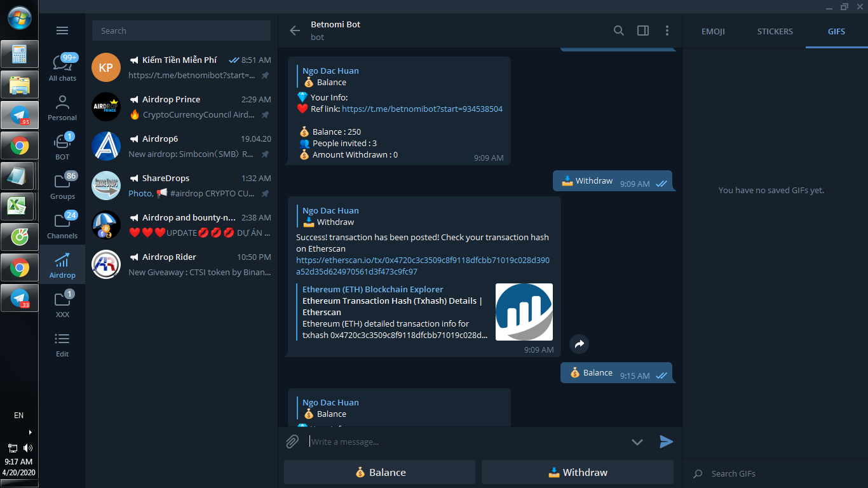Click the 'Balance : 250' line
This screenshot has width=868, height=488.
tap(330, 132)
